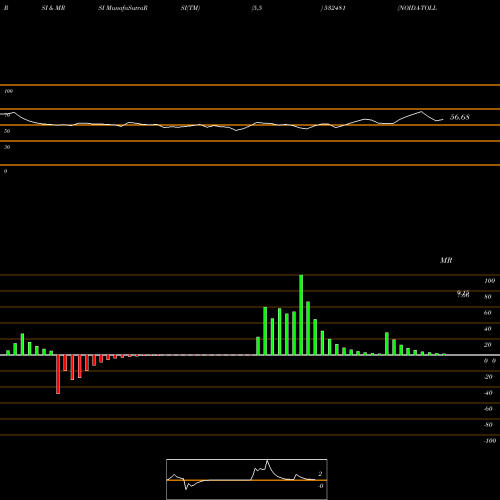The height and width of the screenshot is (500, 500).
Task: Click the RSI axis label 30
Action: pos(7,147)
